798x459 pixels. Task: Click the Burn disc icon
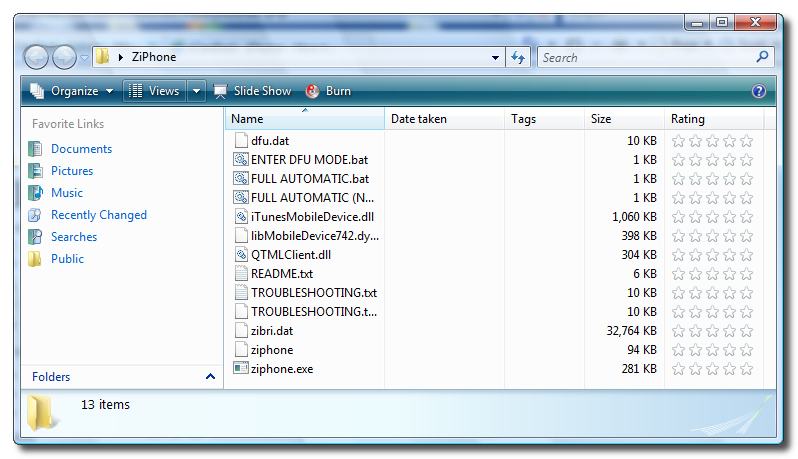(312, 91)
